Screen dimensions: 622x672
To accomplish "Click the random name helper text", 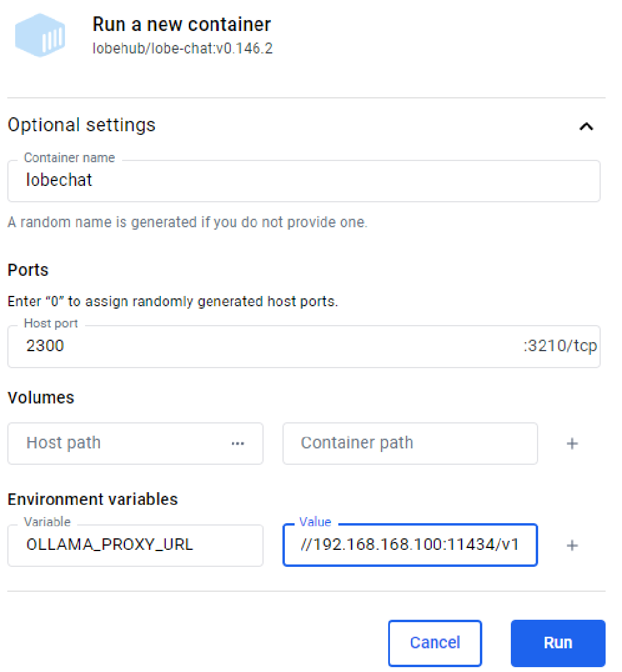I will [x=187, y=222].
